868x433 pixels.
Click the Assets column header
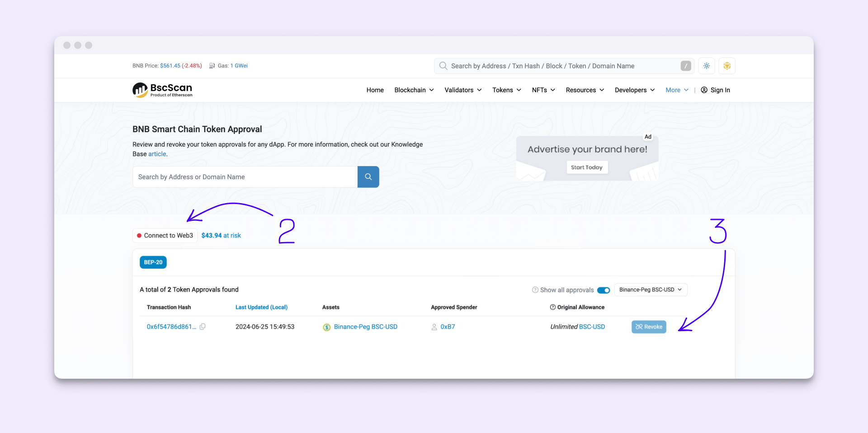[331, 307]
